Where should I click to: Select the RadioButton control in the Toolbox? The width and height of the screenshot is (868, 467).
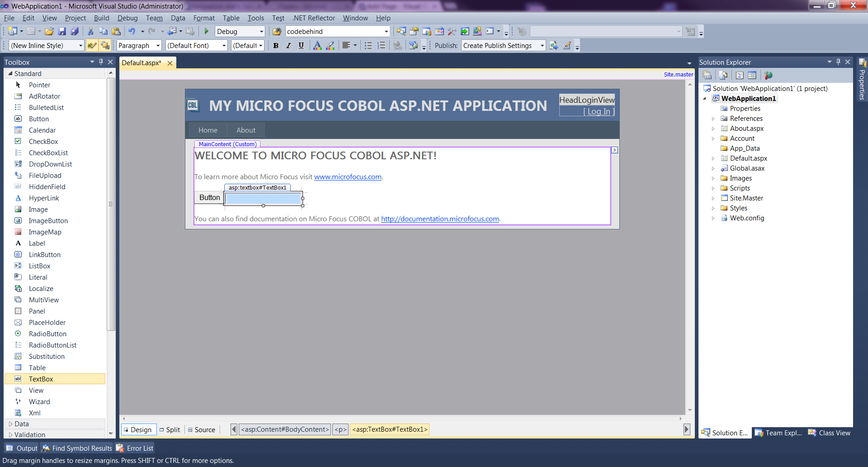(55, 334)
